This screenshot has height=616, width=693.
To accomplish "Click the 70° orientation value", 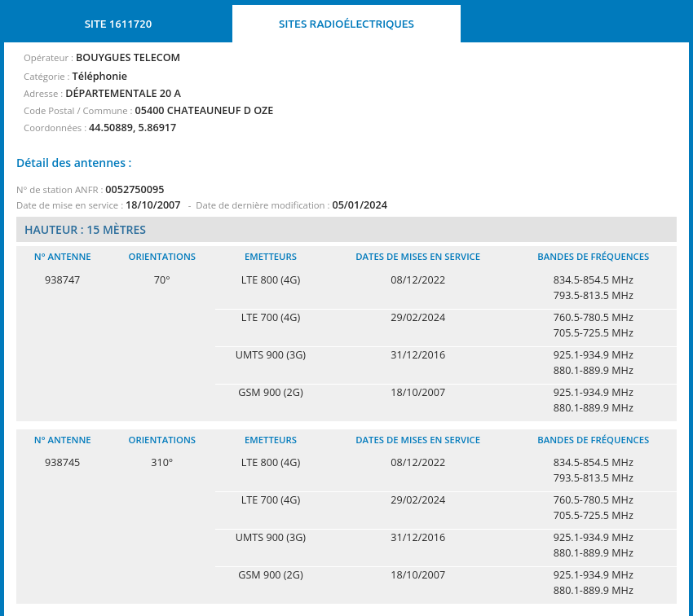I will pyautogui.click(x=161, y=280).
